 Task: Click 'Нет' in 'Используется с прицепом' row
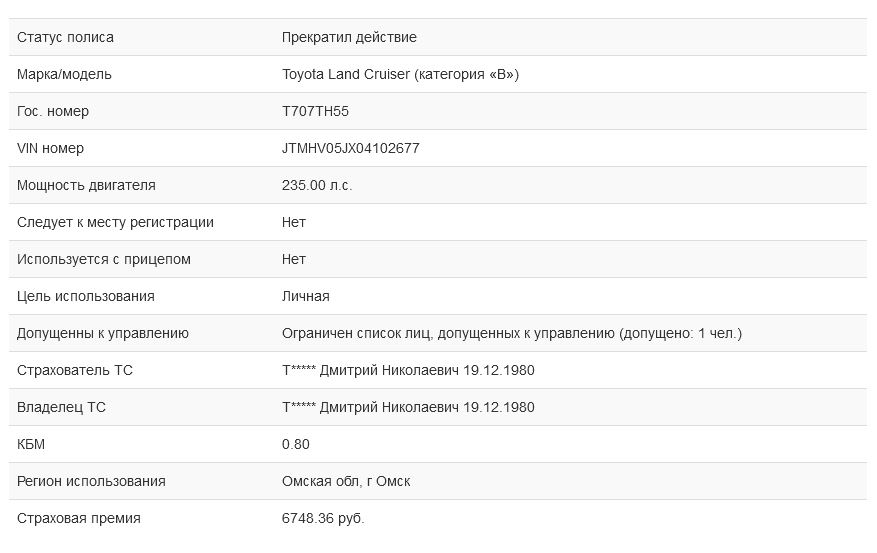coord(294,259)
